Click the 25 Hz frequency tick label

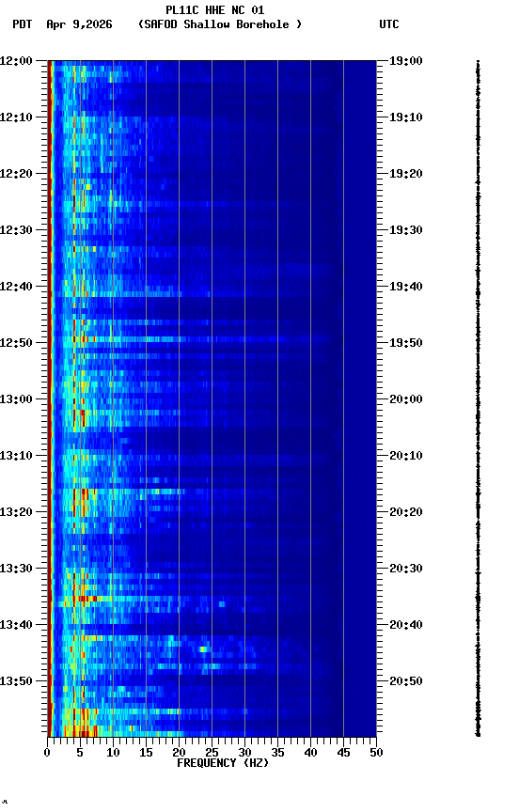tap(212, 753)
